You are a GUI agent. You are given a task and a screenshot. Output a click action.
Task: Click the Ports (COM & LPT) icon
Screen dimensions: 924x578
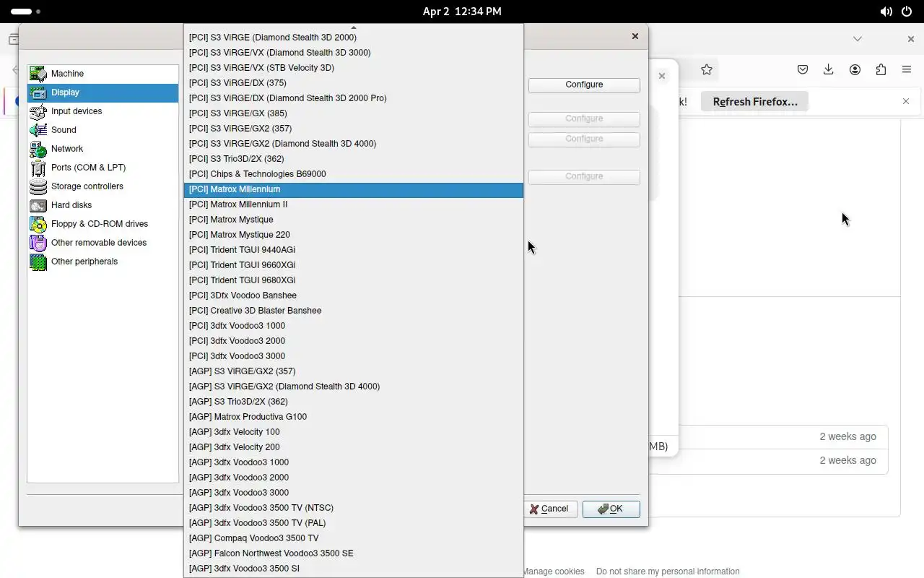[38, 168]
